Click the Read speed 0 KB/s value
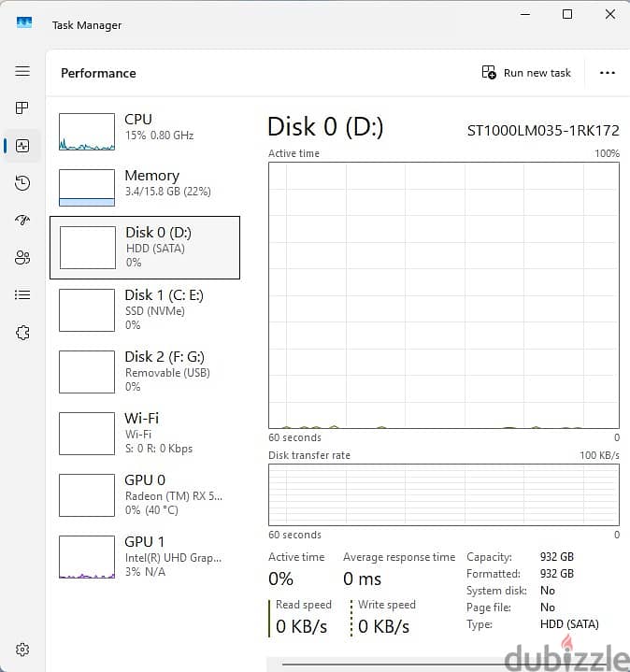The height and width of the screenshot is (672, 630). pyautogui.click(x=302, y=626)
